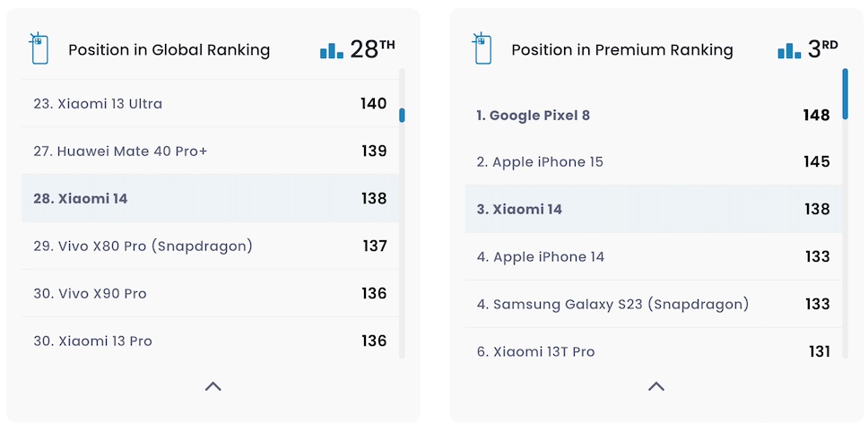The width and height of the screenshot is (868, 432).
Task: Select the Apple iPhone 15 entry
Action: [540, 162]
